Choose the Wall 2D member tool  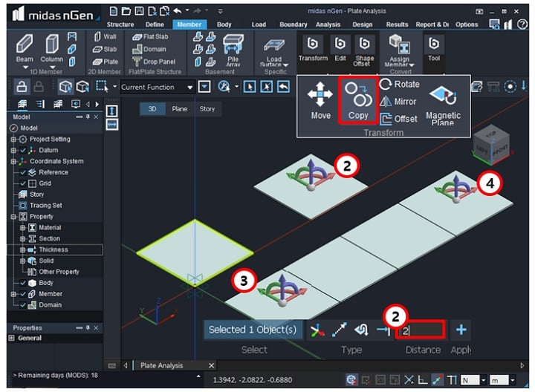pyautogui.click(x=105, y=36)
